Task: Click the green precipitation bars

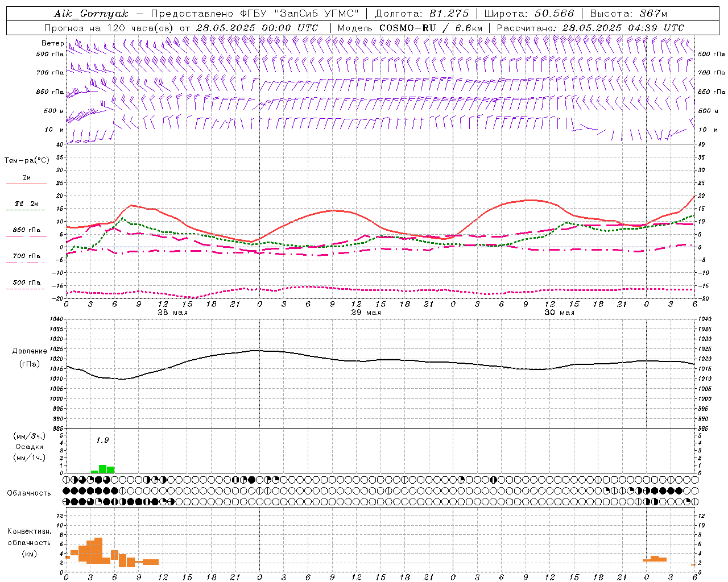Action: point(103,469)
